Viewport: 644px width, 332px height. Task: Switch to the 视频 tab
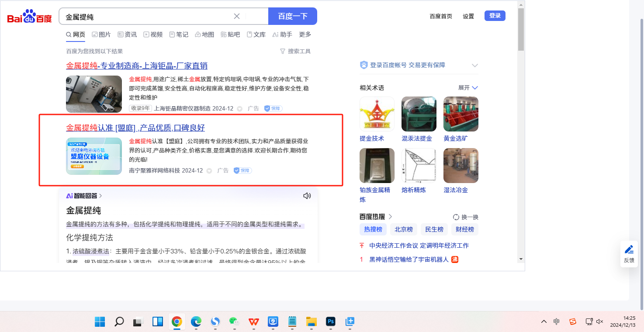point(153,35)
